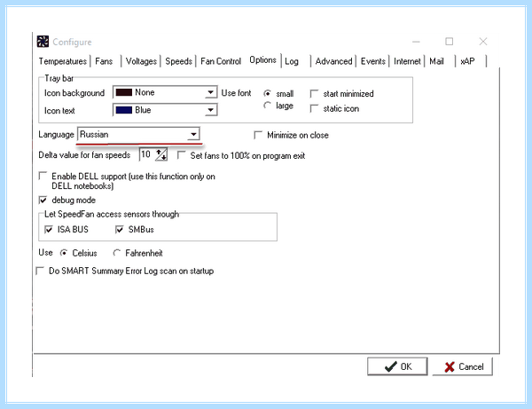Enable start minimized checkbox

coord(314,94)
